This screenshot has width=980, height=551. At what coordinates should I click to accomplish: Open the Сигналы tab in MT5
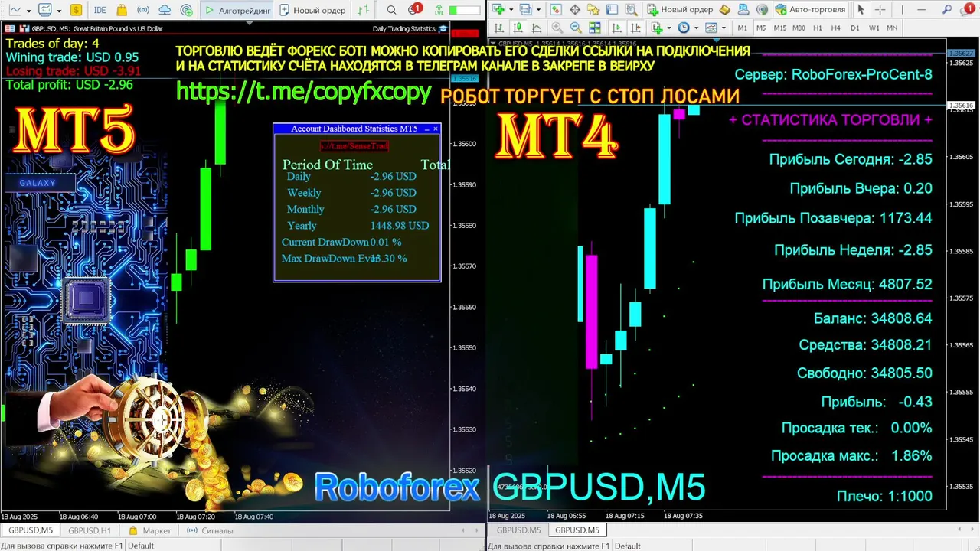click(210, 530)
